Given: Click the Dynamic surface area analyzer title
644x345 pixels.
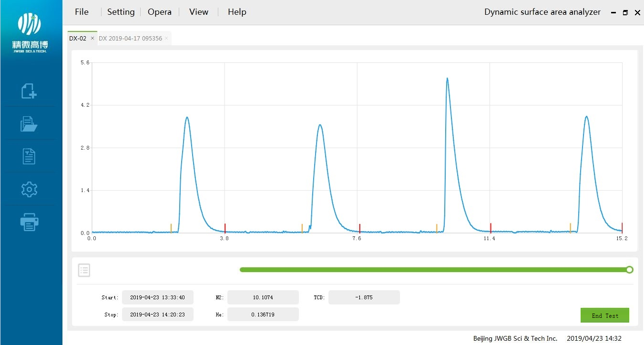Looking at the screenshot, I should (x=542, y=12).
